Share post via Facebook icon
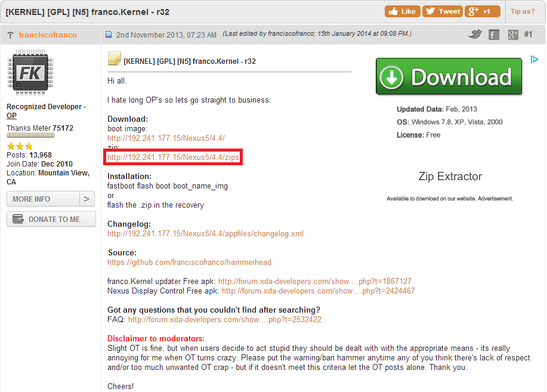This screenshot has height=392, width=547. click(494, 35)
